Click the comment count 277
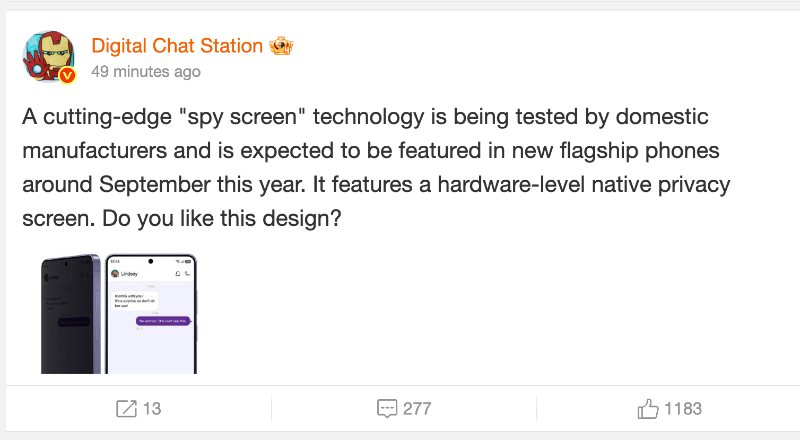Viewport: 800px width, 440px height. pos(416,408)
